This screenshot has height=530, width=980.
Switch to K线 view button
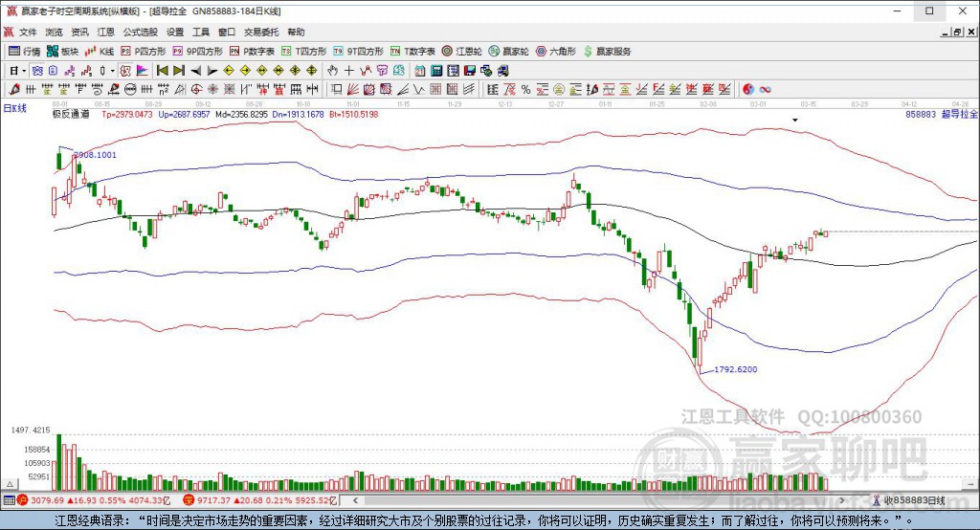coord(100,52)
